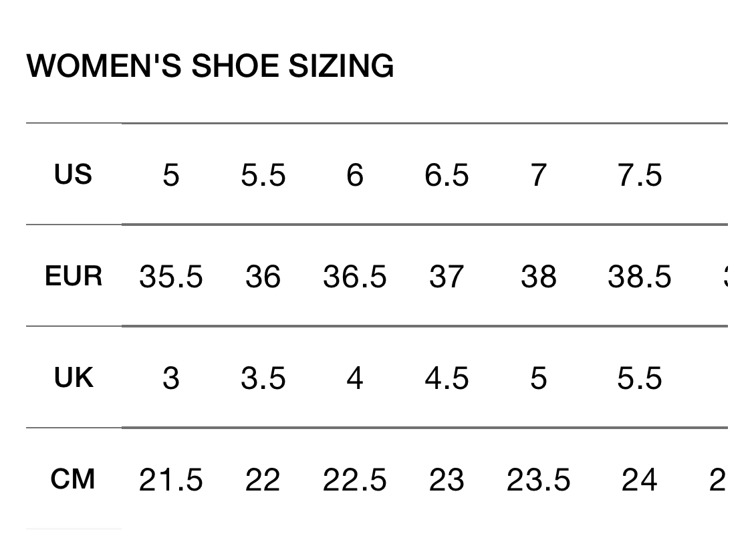Click the WOMEN'S SHOE SIZING heading

(x=210, y=65)
